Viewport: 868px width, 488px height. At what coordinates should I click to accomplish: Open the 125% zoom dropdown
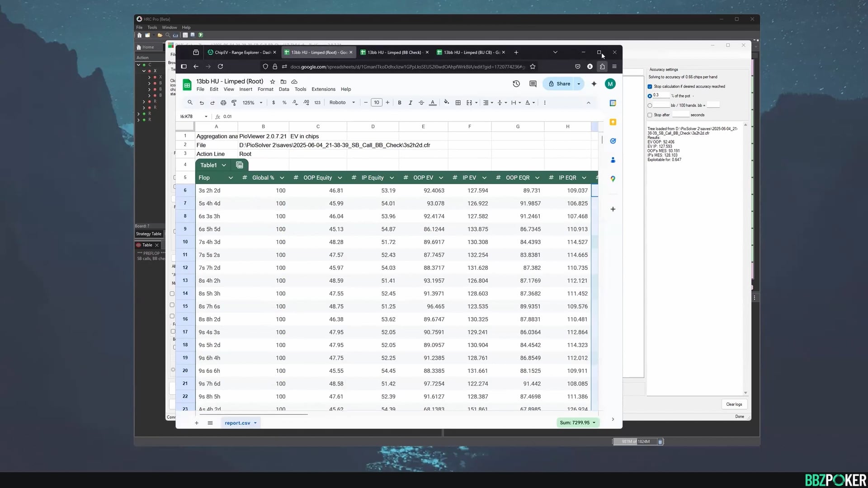point(252,103)
